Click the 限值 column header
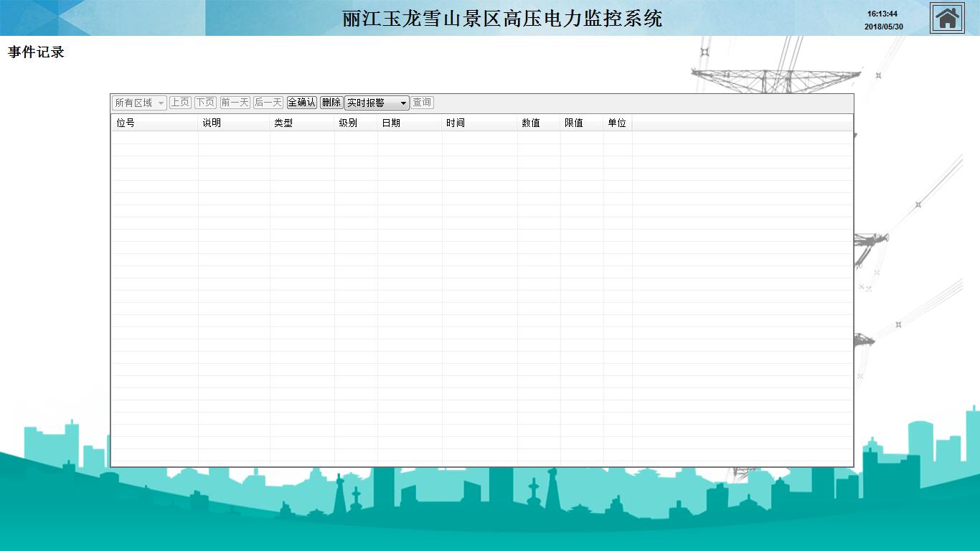 582,123
